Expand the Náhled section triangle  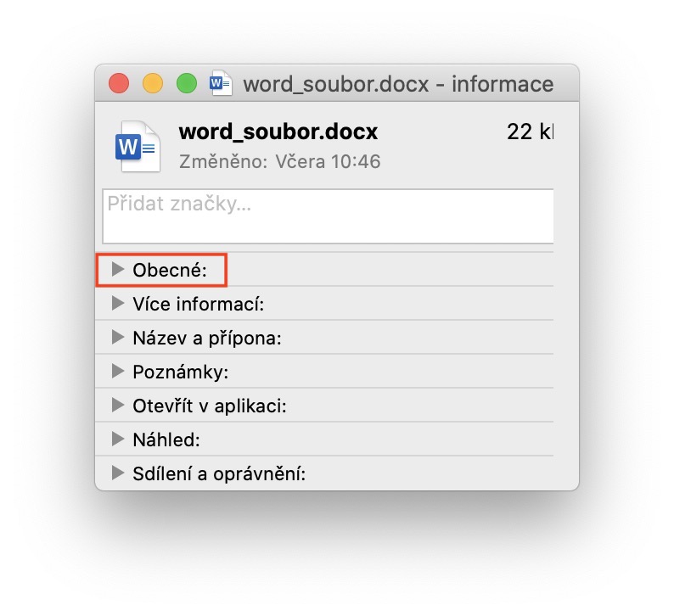[x=118, y=440]
